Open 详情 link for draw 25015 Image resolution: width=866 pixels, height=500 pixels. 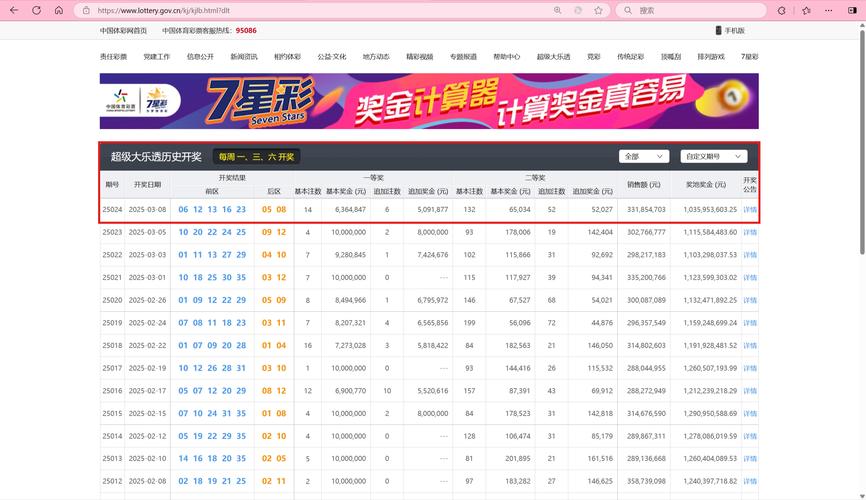click(749, 413)
